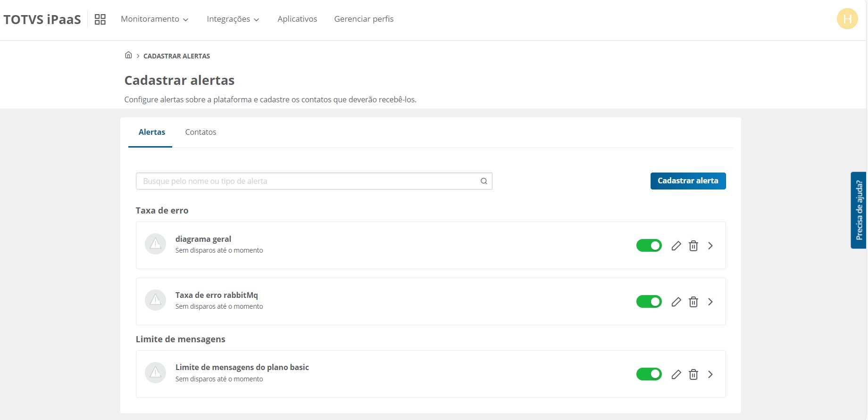Switch to the Contatos tab
This screenshot has height=420, width=868.
click(x=200, y=132)
